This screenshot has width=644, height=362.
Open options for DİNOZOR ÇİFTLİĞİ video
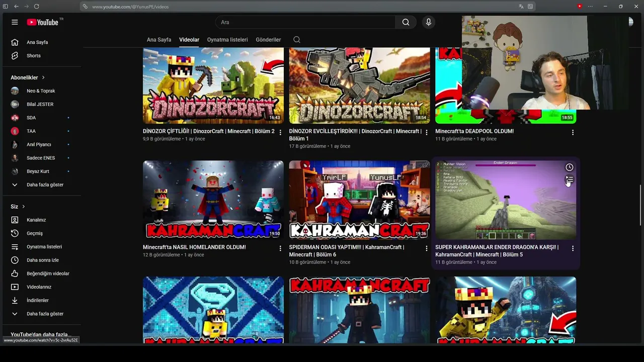[x=280, y=133]
